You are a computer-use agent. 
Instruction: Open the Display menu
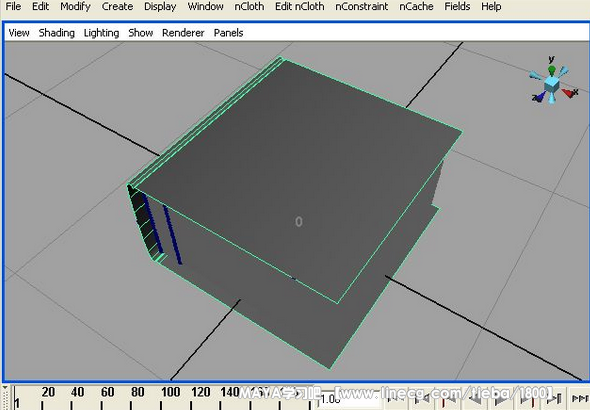pos(160,6)
